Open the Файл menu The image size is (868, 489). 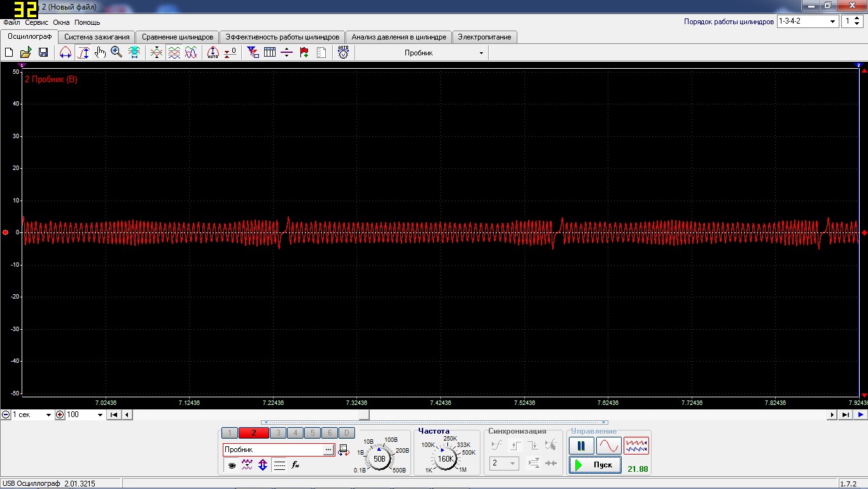pyautogui.click(x=11, y=22)
